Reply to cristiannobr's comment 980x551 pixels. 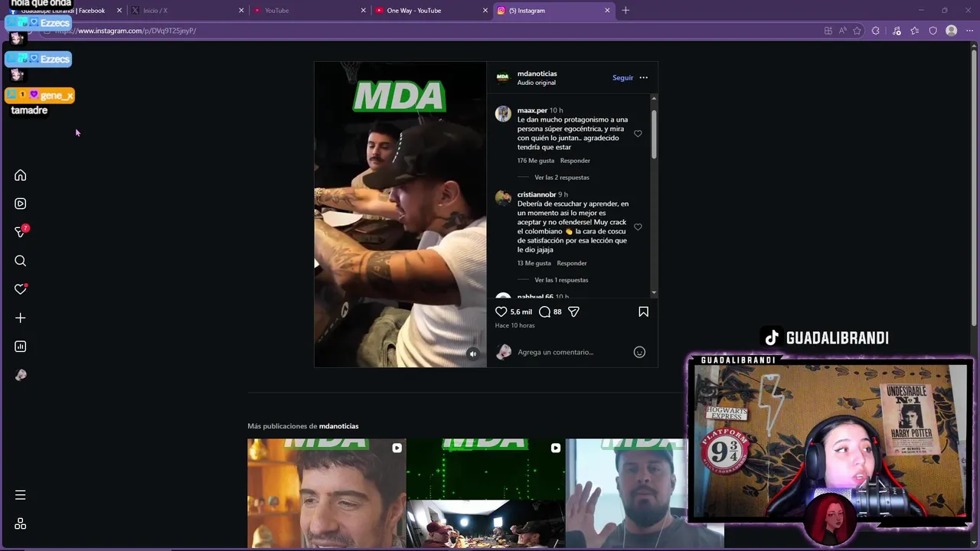click(572, 263)
